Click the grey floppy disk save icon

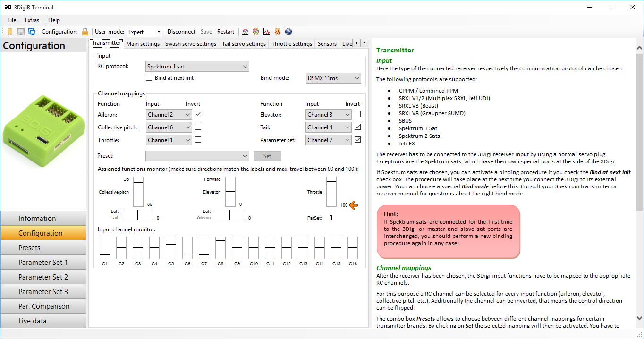coord(21,32)
